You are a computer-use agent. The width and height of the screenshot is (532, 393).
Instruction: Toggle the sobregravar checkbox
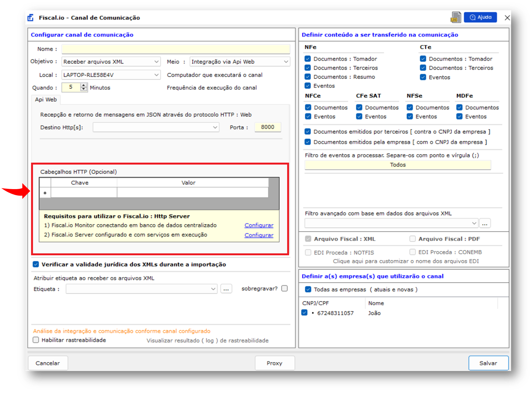pos(285,288)
